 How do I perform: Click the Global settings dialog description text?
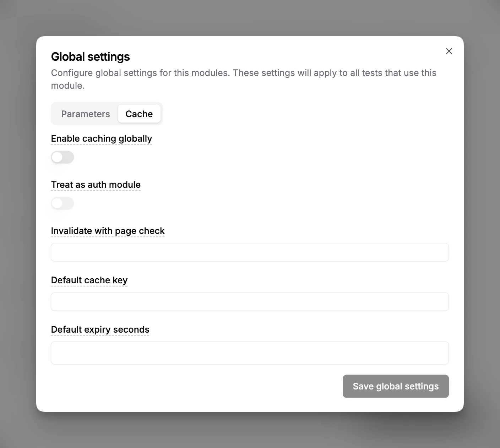[244, 79]
